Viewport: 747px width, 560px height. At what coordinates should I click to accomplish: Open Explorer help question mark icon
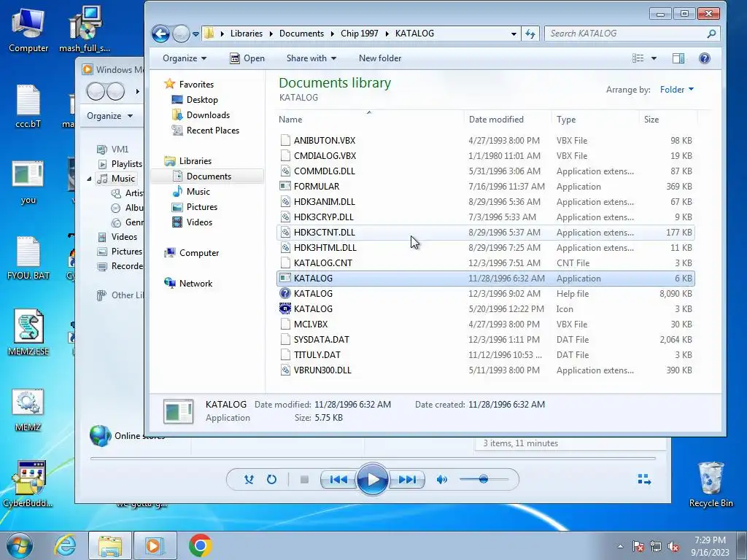click(x=705, y=58)
